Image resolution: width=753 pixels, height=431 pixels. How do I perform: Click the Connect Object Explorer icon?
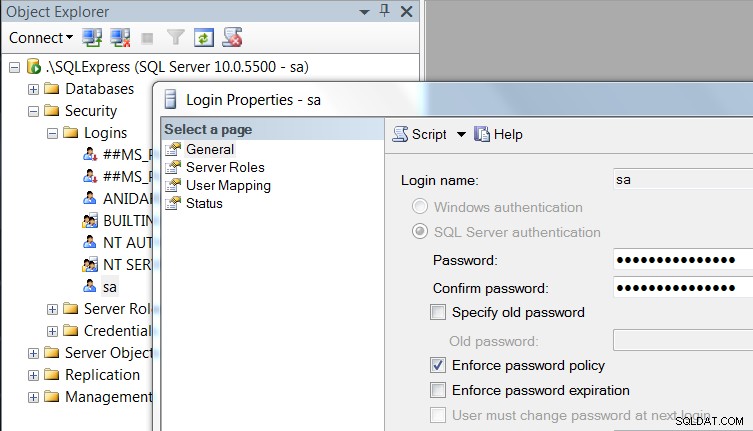92,37
